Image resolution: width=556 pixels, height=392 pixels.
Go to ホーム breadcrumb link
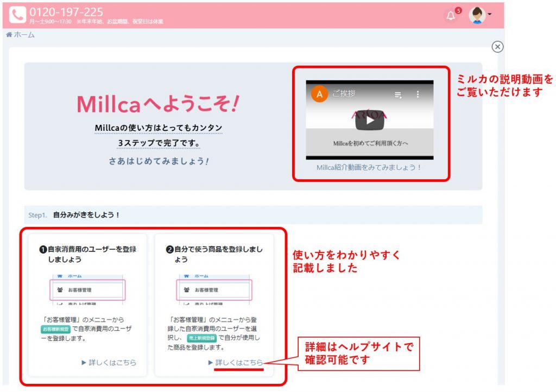(20, 35)
